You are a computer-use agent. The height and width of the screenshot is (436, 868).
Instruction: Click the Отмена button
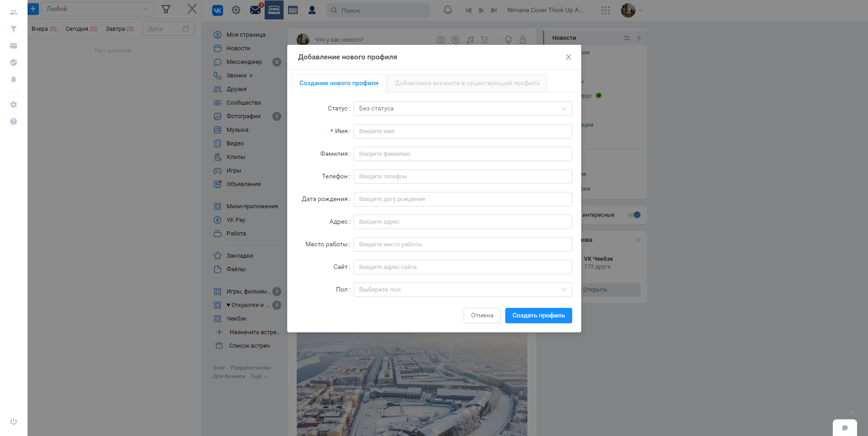pyautogui.click(x=482, y=316)
